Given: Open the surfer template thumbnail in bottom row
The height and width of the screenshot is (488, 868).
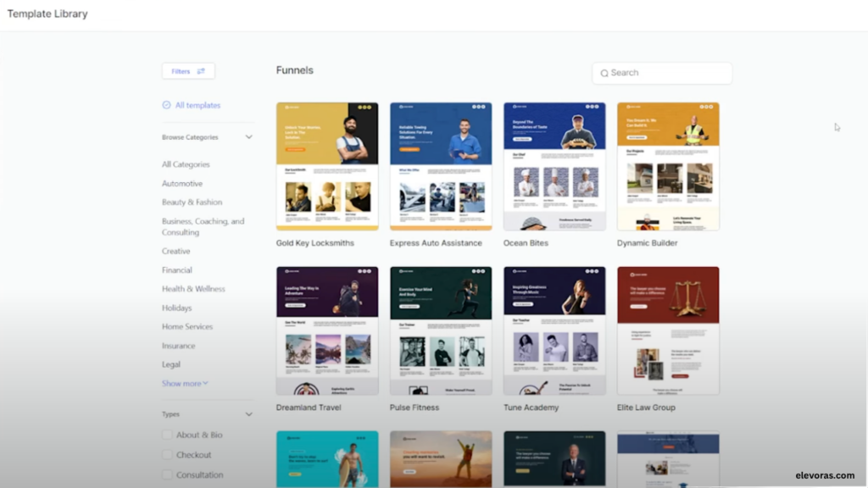Looking at the screenshot, I should [327, 459].
